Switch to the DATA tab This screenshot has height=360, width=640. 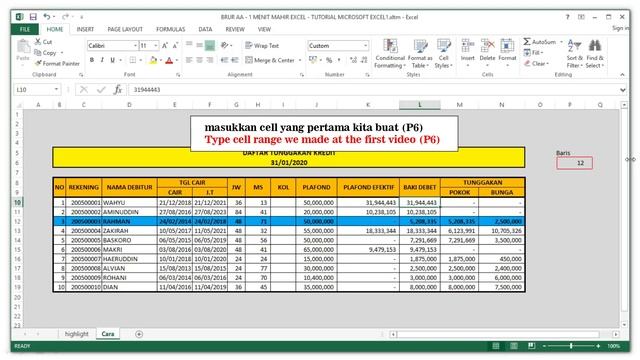[205, 29]
